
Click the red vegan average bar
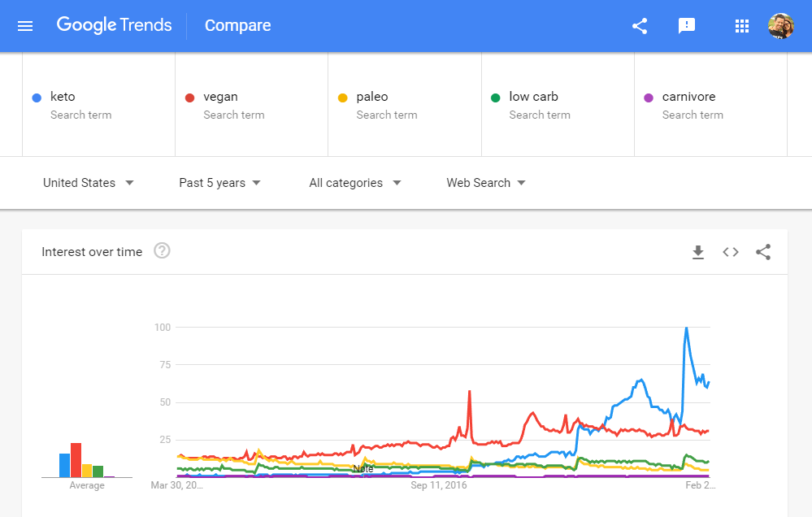[x=76, y=459]
